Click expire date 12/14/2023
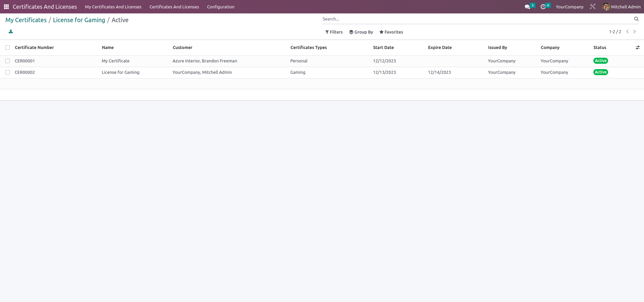644x302 pixels. (x=439, y=72)
